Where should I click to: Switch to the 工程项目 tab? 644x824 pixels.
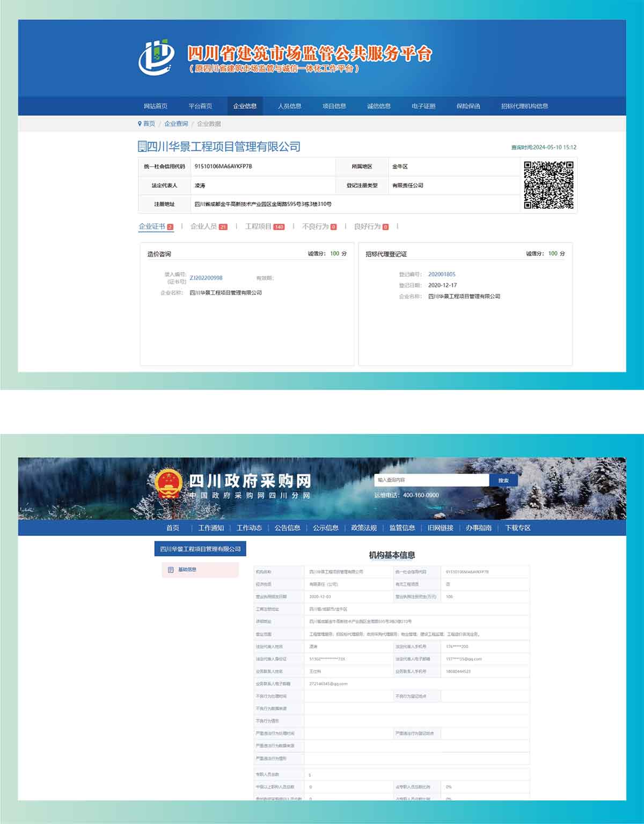(x=265, y=226)
